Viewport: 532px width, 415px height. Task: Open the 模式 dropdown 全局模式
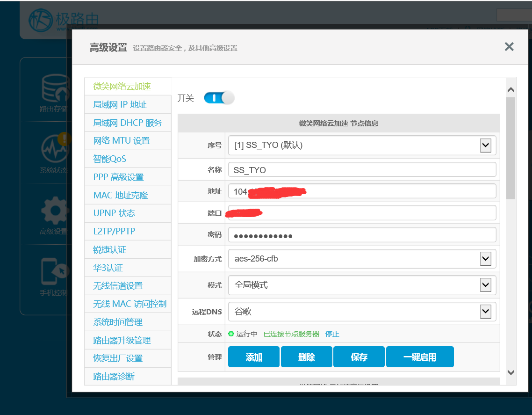[x=362, y=285]
